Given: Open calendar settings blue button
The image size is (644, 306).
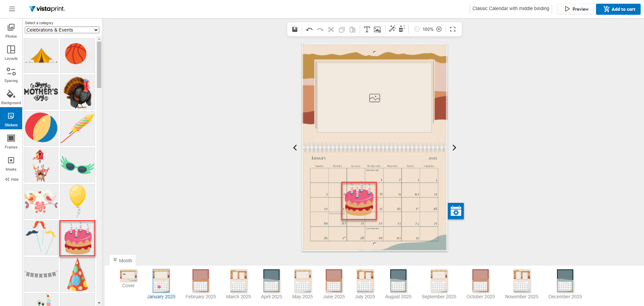Looking at the screenshot, I should click(456, 211).
